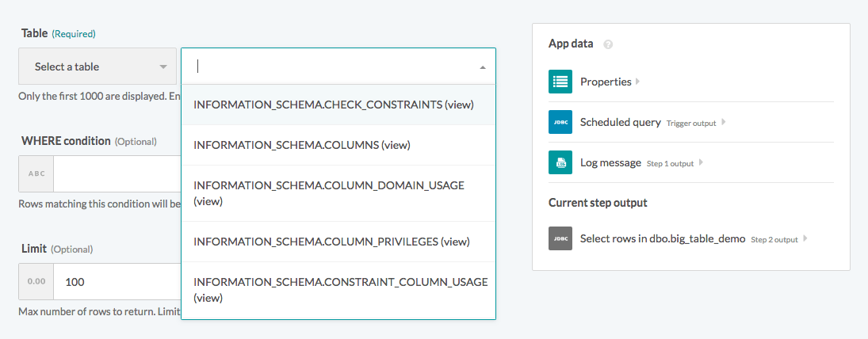Expand the Properties data tree

pyautogui.click(x=638, y=82)
